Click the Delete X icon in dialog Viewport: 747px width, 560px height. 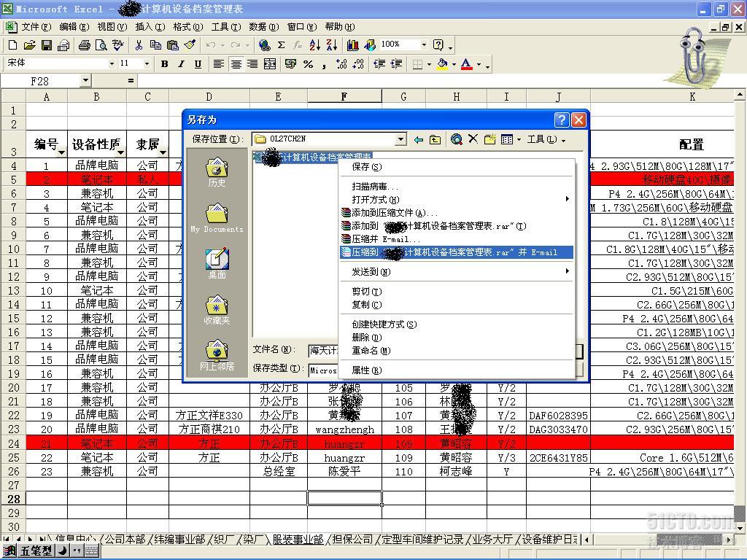coord(473,139)
